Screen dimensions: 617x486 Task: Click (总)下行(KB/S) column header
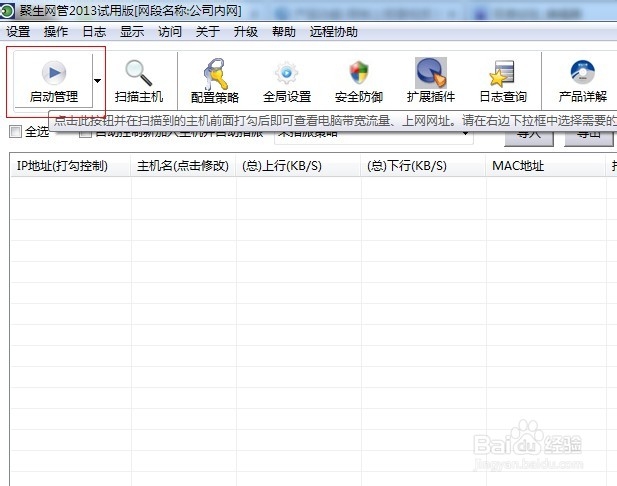point(423,166)
